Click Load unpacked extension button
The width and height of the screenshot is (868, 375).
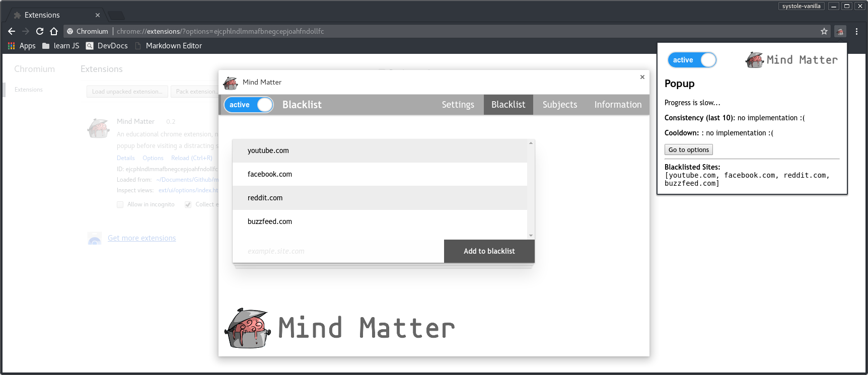pos(127,92)
